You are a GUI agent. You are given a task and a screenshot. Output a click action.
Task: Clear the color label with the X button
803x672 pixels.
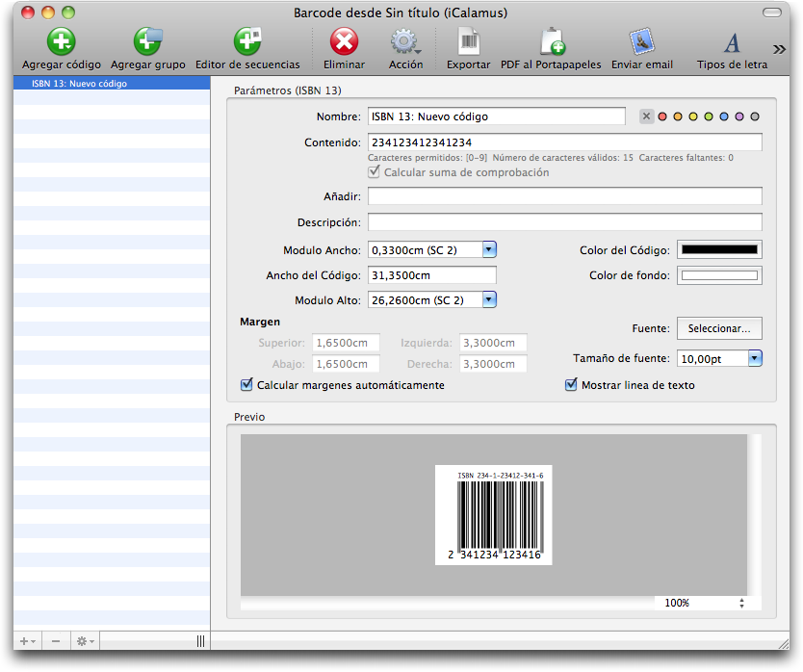[646, 116]
